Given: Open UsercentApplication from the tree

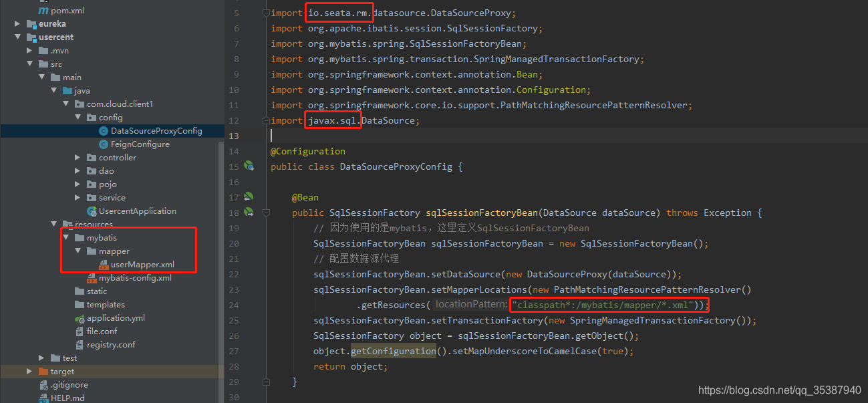Looking at the screenshot, I should pyautogui.click(x=138, y=211).
